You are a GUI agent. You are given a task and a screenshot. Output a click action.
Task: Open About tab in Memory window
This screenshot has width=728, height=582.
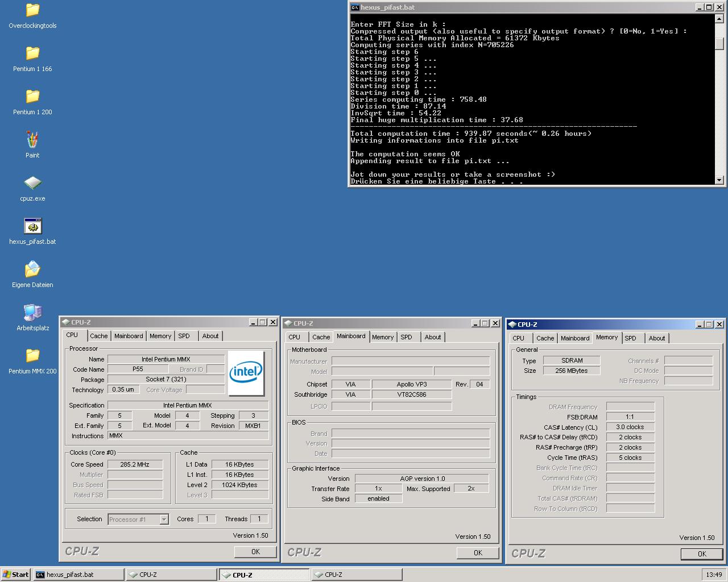pos(657,338)
